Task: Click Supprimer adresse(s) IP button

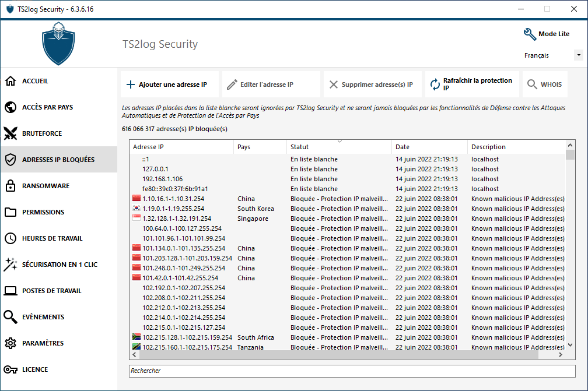Action: (372, 84)
